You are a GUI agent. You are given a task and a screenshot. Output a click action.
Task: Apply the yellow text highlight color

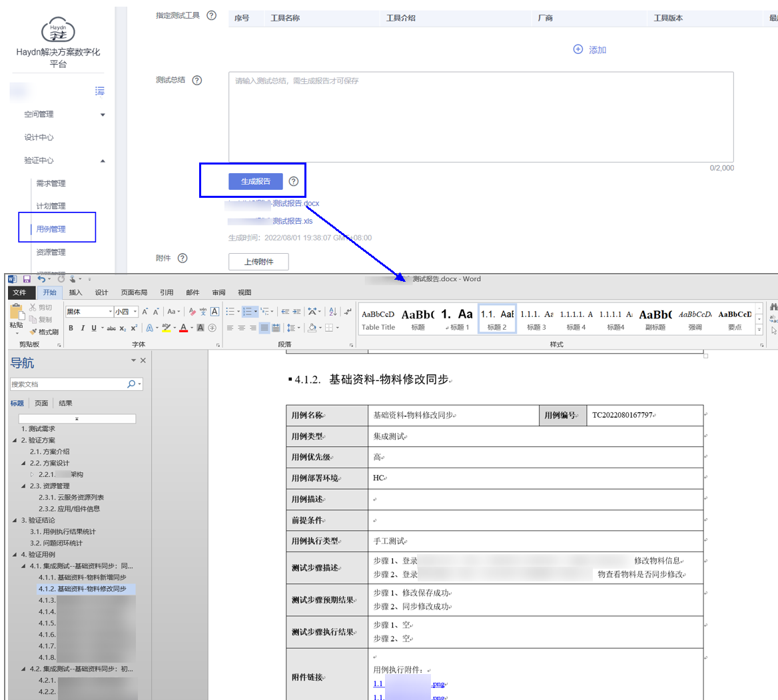click(167, 328)
